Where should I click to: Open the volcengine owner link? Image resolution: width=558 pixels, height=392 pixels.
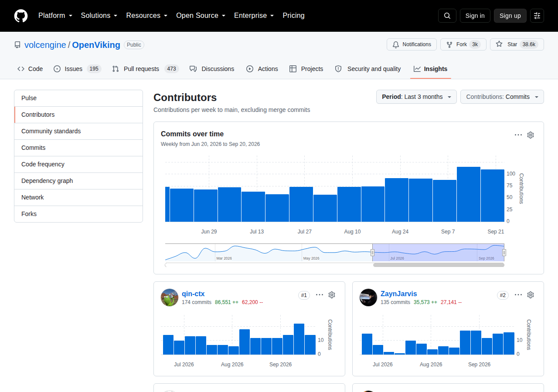[45, 45]
